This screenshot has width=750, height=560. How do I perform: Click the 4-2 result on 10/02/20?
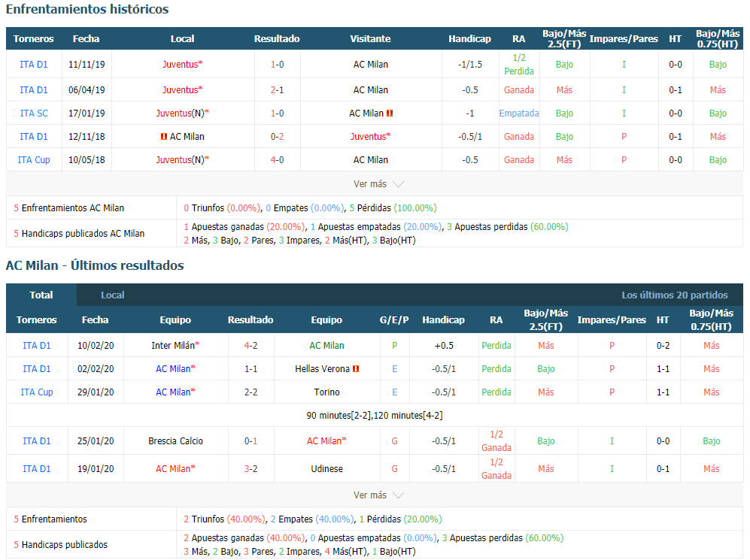[251, 346]
